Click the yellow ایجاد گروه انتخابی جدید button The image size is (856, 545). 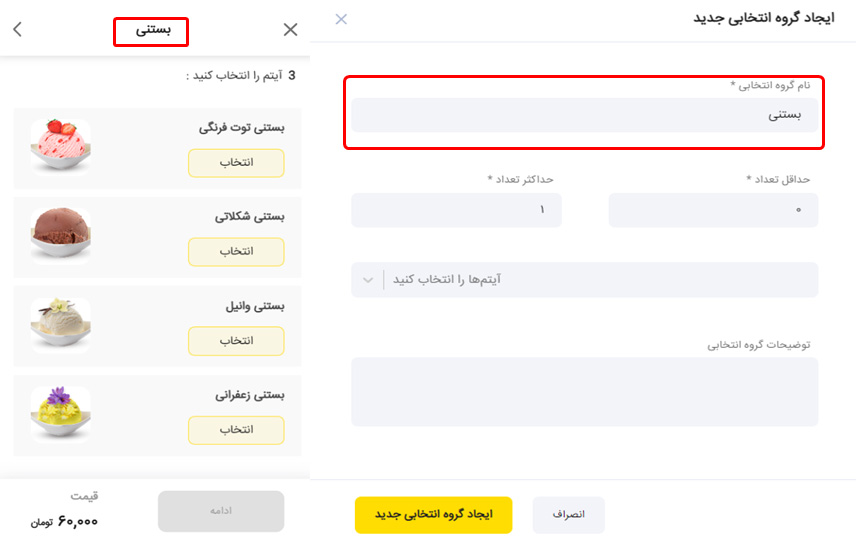click(433, 514)
